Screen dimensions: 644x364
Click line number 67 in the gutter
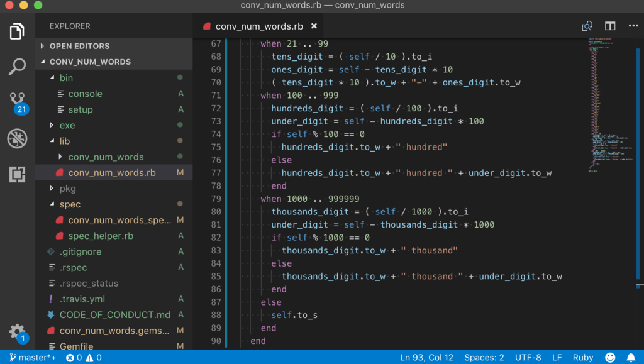[x=216, y=43]
